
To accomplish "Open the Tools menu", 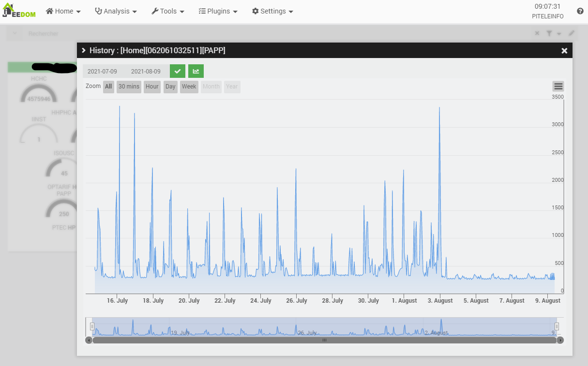I will (168, 11).
